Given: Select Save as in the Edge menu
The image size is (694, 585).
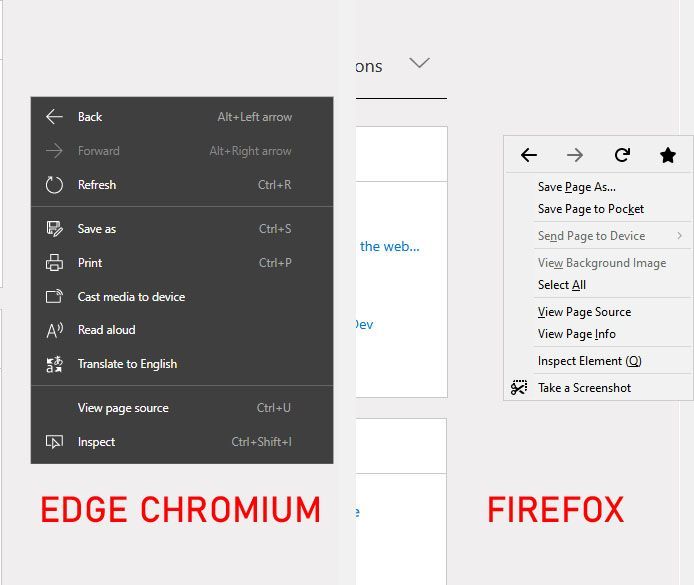Looking at the screenshot, I should 182,229.
